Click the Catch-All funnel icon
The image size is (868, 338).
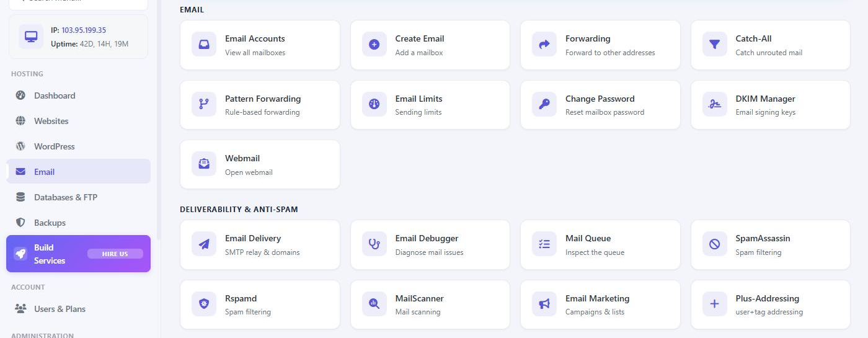point(715,45)
